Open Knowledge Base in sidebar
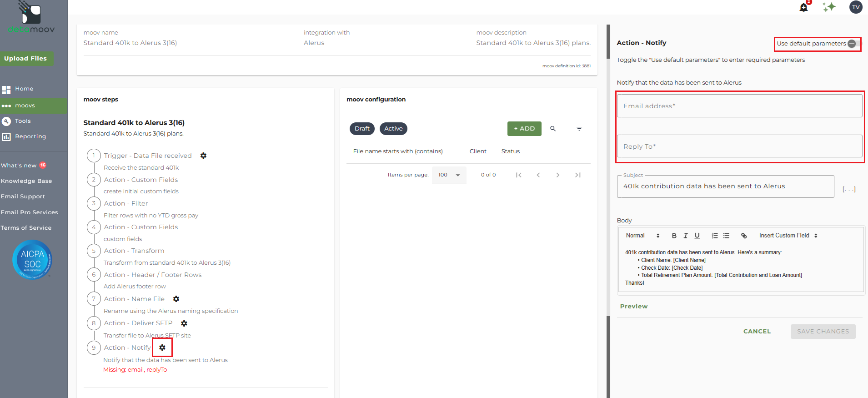 [26, 181]
